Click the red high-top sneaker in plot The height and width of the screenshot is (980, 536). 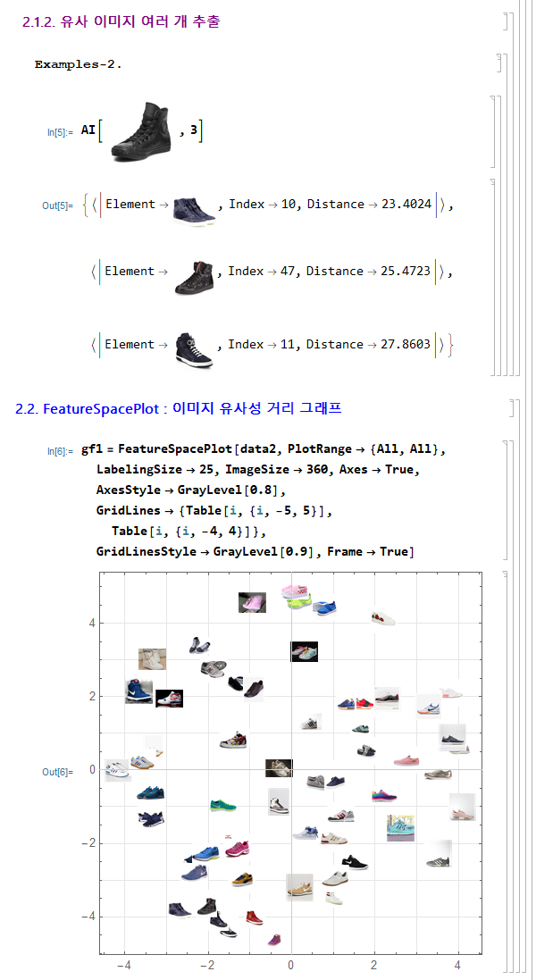(x=255, y=917)
